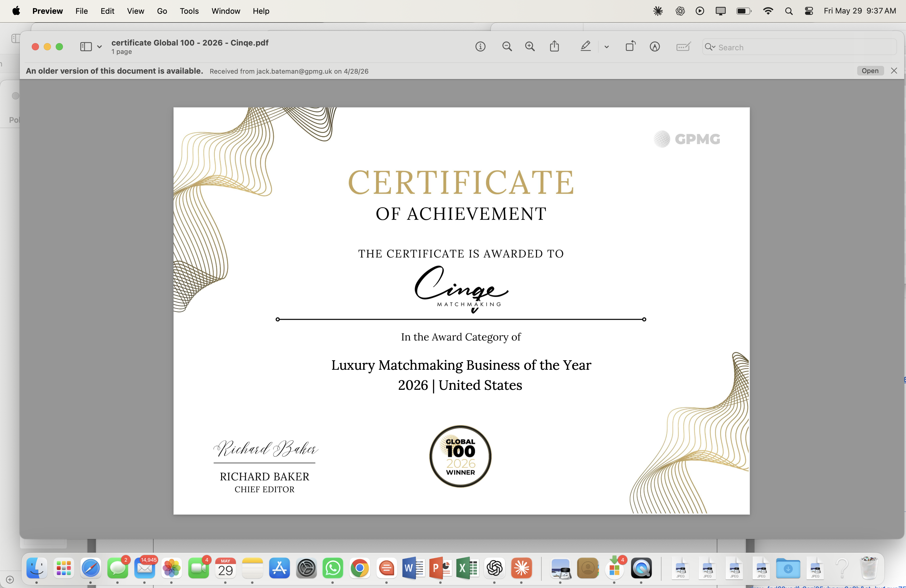Viewport: 906px width, 588px height.
Task: Open the Apple menu
Action: click(16, 11)
